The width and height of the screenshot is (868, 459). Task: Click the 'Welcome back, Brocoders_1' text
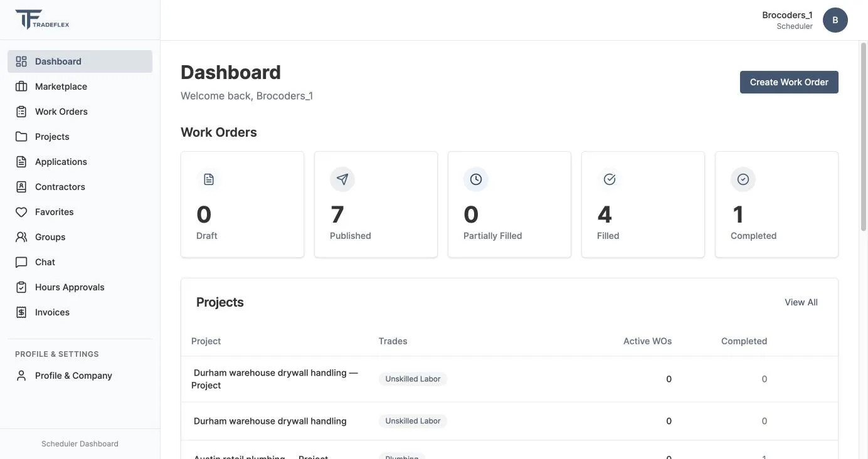tap(246, 96)
